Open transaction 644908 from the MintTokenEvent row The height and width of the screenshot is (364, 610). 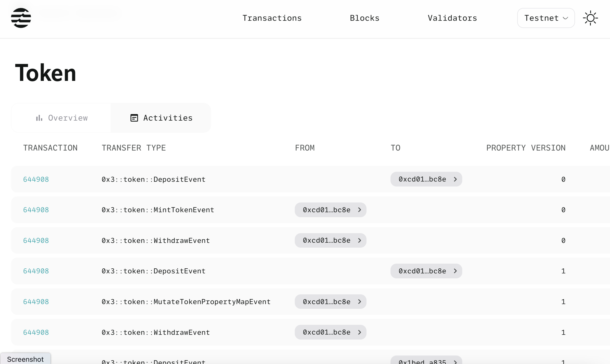click(36, 210)
